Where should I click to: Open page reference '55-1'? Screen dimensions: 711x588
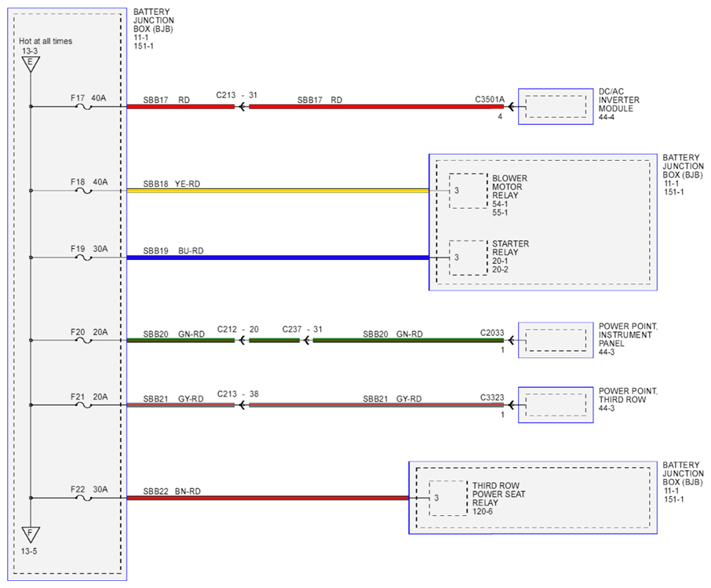[x=500, y=213]
